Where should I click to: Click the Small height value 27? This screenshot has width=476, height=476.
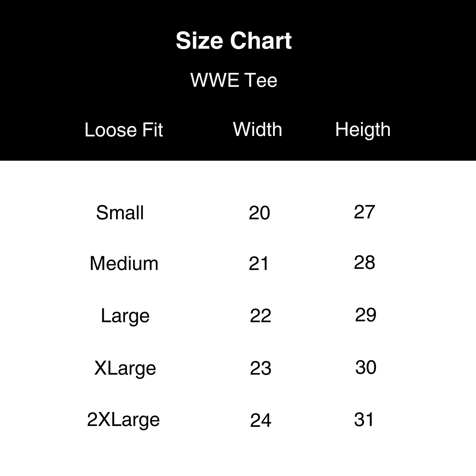click(364, 212)
